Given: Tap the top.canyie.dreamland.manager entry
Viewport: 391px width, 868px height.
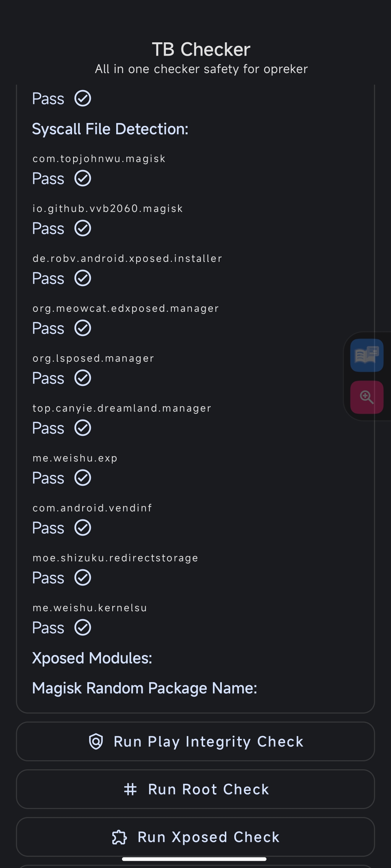Looking at the screenshot, I should pyautogui.click(x=122, y=408).
